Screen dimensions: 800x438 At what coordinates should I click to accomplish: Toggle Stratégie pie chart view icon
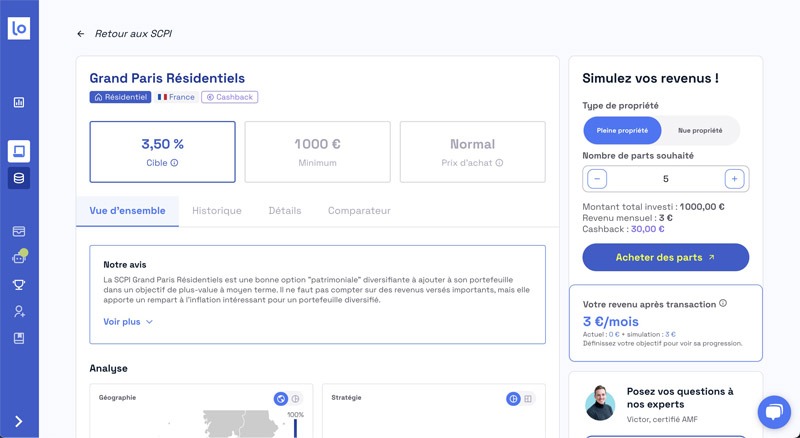513,399
